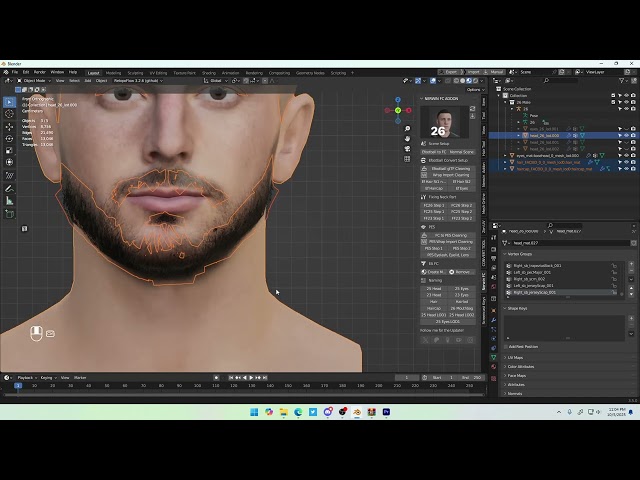The image size is (640, 480).
Task: Remove vertex group with the minus button
Action: click(631, 271)
